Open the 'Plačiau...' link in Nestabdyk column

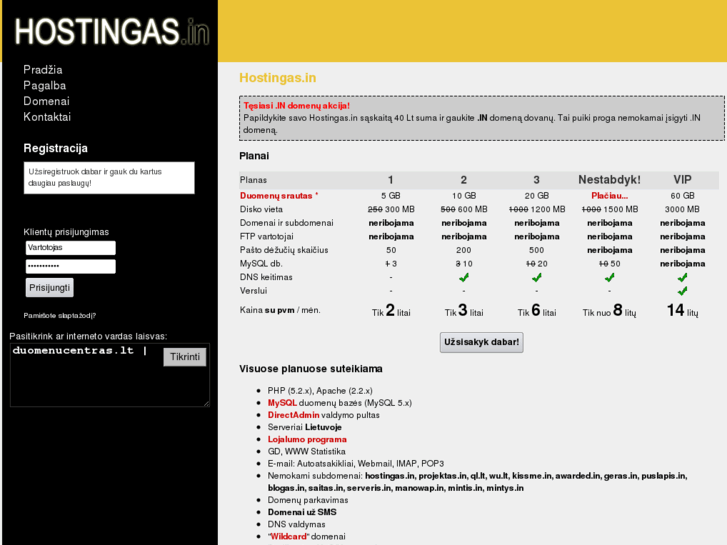(x=609, y=196)
